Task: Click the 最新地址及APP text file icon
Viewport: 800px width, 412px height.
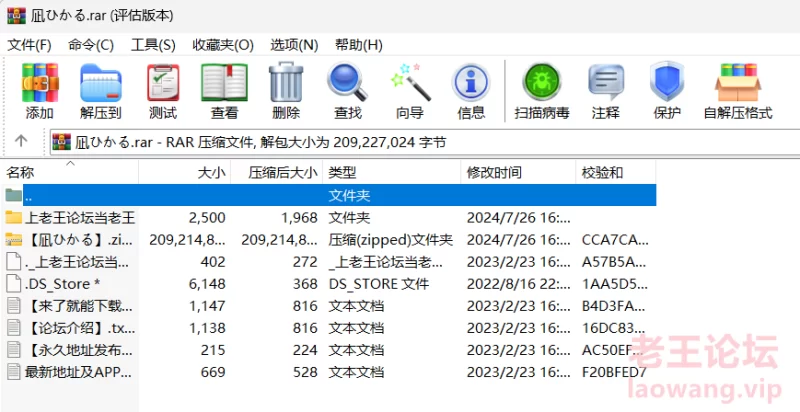Action: coord(13,372)
